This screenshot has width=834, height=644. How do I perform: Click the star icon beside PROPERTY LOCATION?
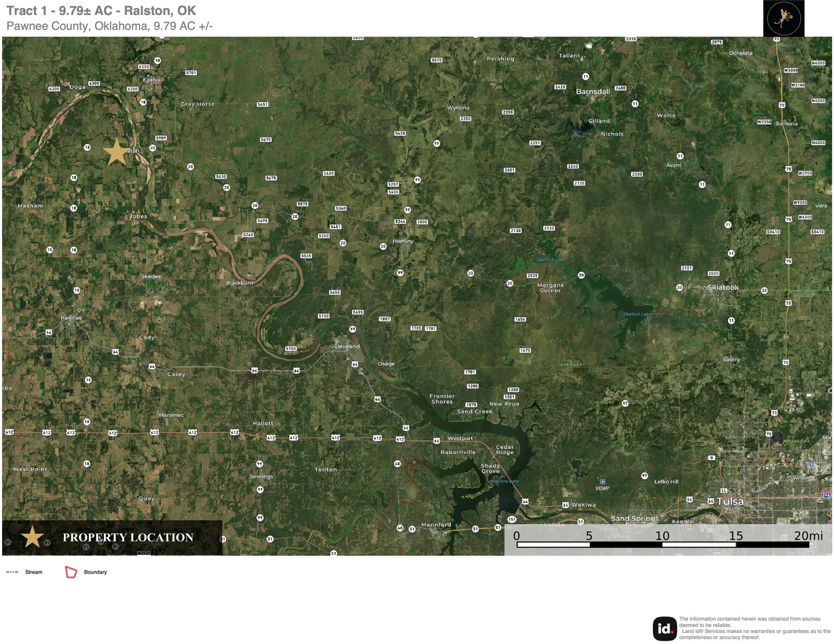click(x=32, y=537)
